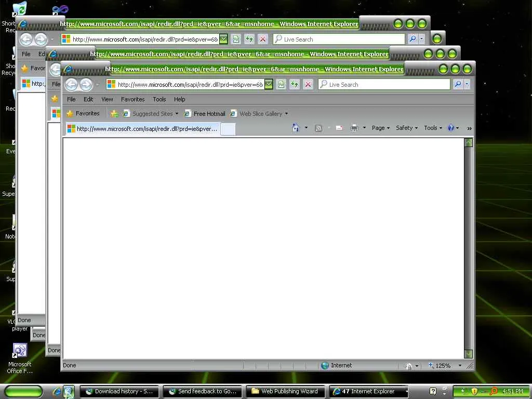
Task: Launch Internet Explorer from Quick Launch
Action: pyautogui.click(x=57, y=391)
